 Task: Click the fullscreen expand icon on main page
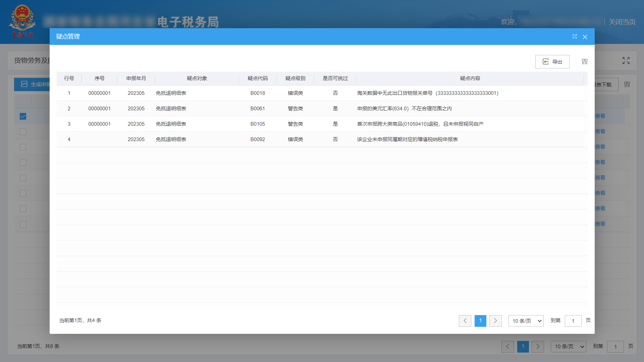pyautogui.click(x=626, y=61)
